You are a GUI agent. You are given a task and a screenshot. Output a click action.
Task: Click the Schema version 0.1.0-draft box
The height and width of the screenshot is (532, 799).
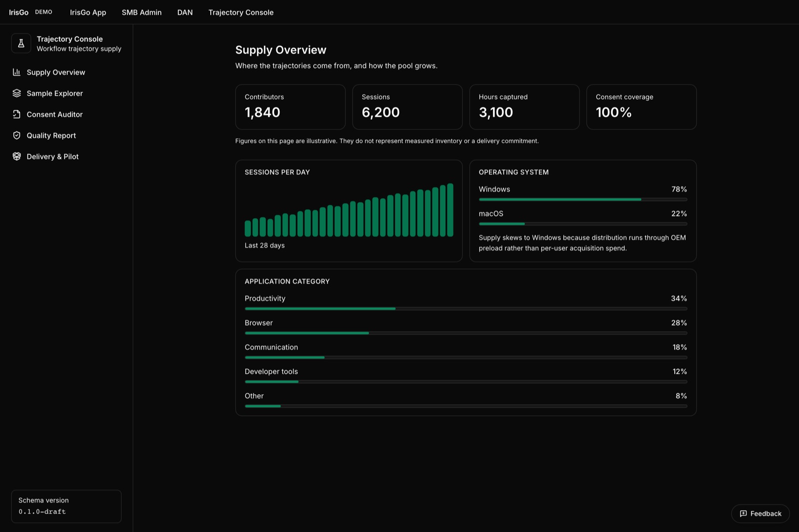pos(66,506)
